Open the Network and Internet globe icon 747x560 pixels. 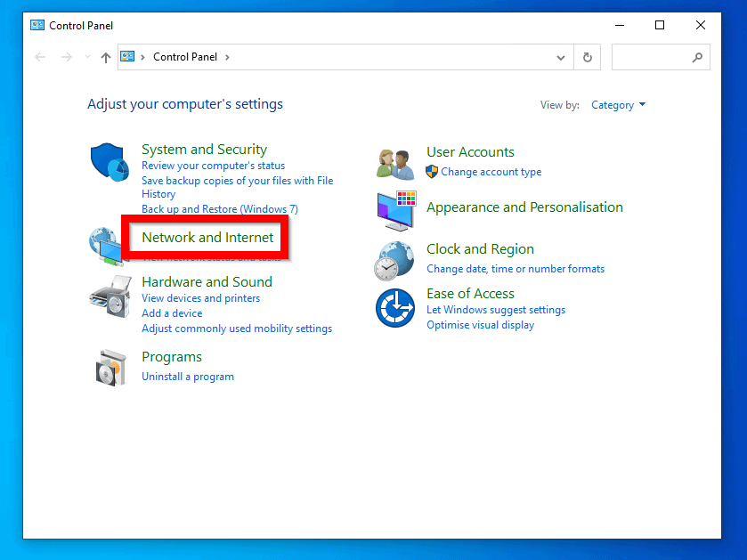pos(103,247)
